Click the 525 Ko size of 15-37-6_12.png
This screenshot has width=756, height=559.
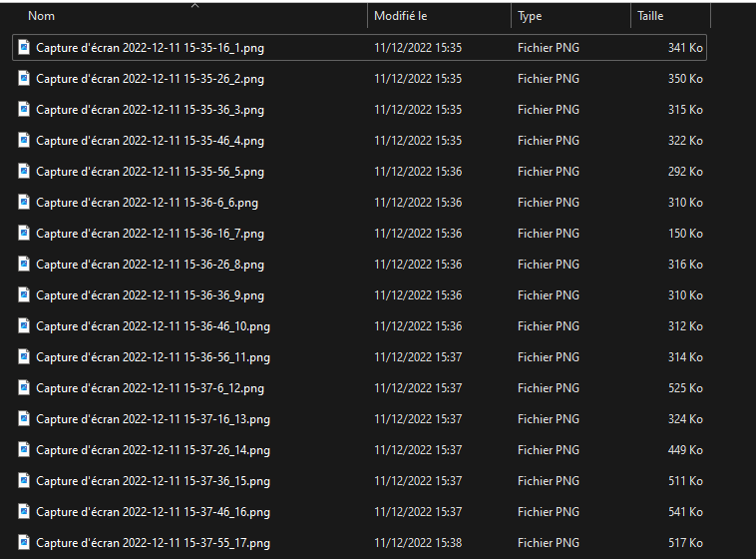click(x=685, y=387)
